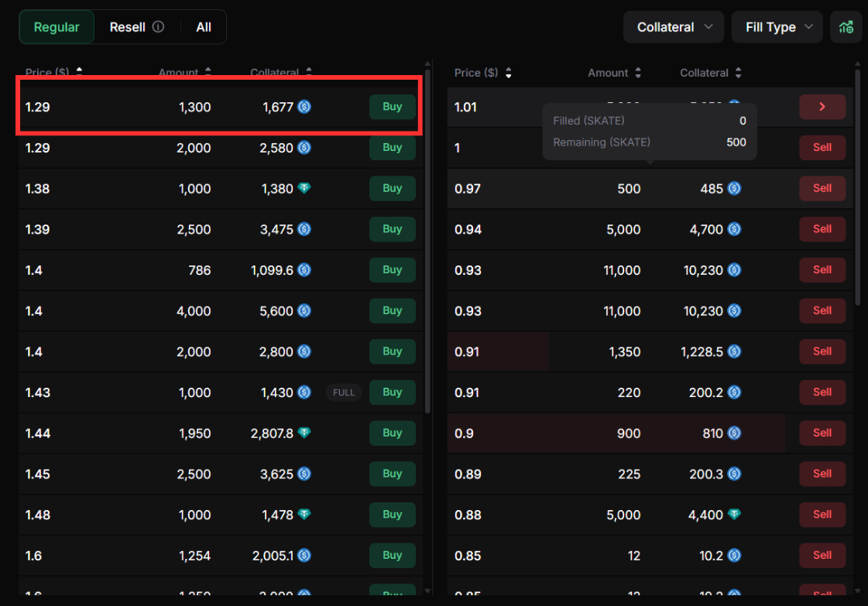868x606 pixels.
Task: Click the USDC coin icon beside 1,677 collateral
Action: pyautogui.click(x=304, y=107)
